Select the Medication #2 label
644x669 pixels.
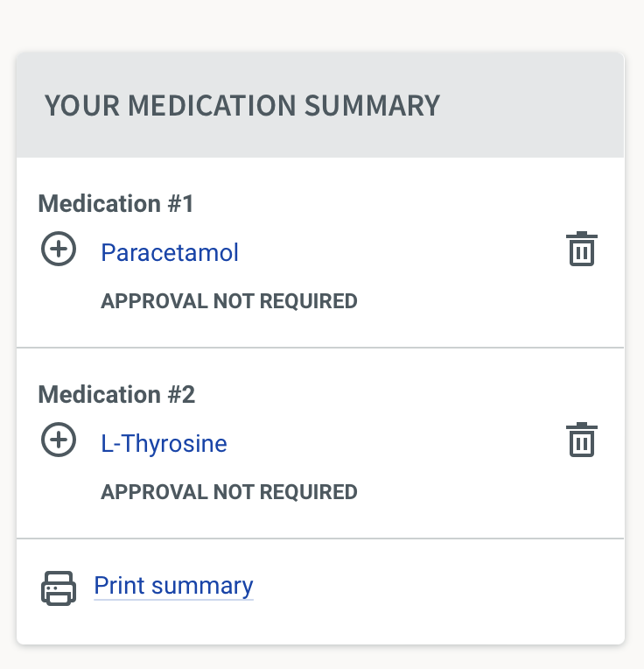pos(116,394)
